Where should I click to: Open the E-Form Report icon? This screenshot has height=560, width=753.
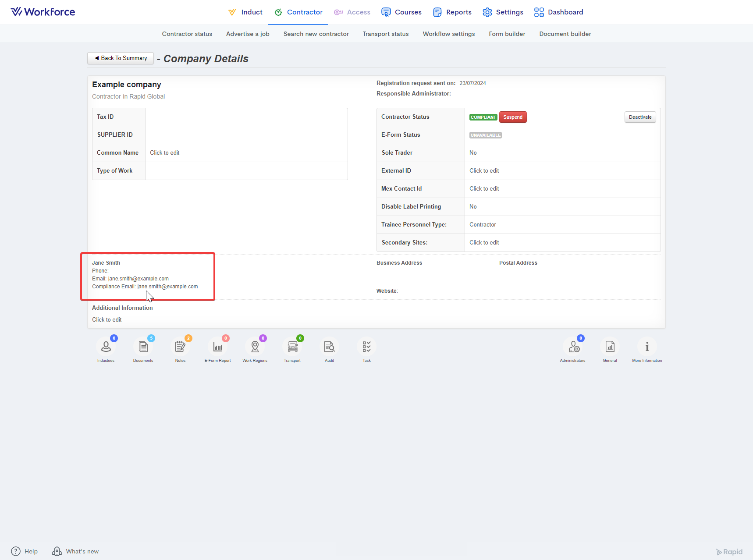tap(217, 347)
